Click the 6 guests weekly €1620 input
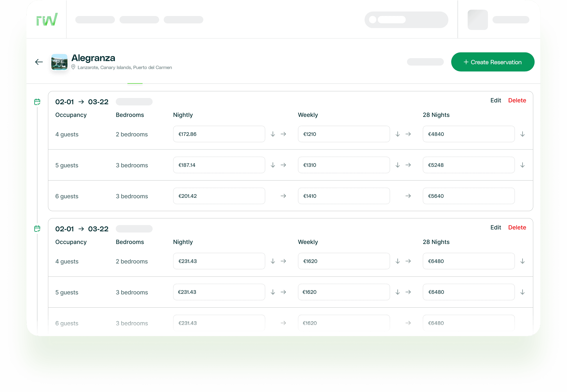567x392 pixels. click(x=344, y=323)
